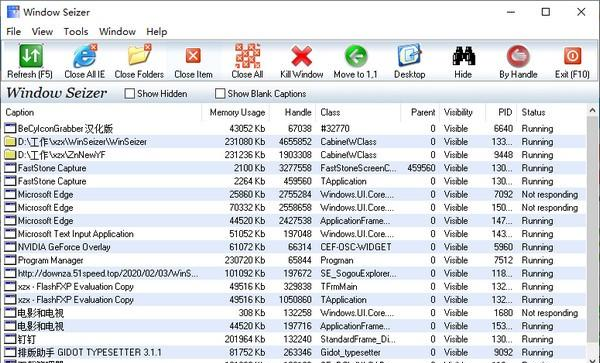Close all IE windows via toolbar icon
Viewport: 600px width, 363px height.
tap(85, 56)
